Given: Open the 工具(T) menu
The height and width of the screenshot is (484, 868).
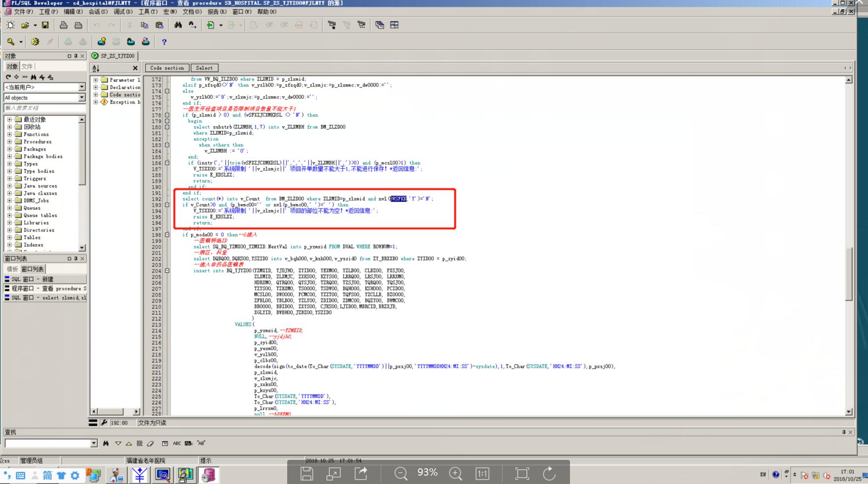Looking at the screenshot, I should coord(148,11).
